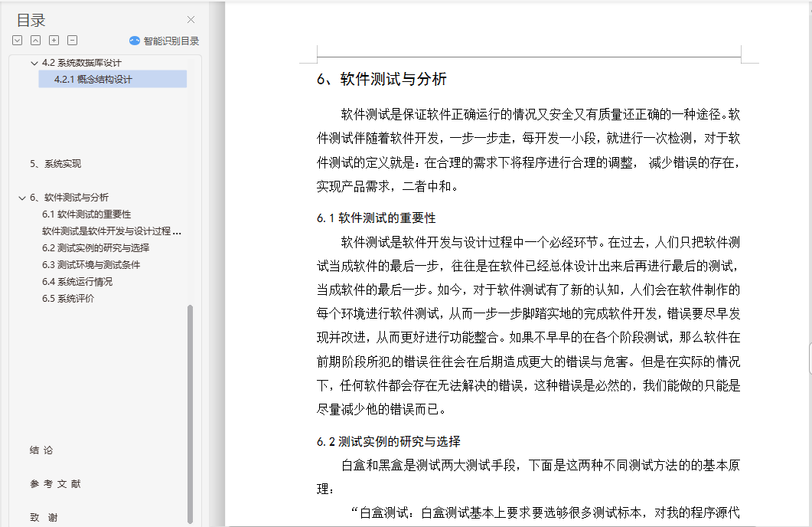Open outline entry 6.3 测试环境与测试条件

tap(91, 265)
